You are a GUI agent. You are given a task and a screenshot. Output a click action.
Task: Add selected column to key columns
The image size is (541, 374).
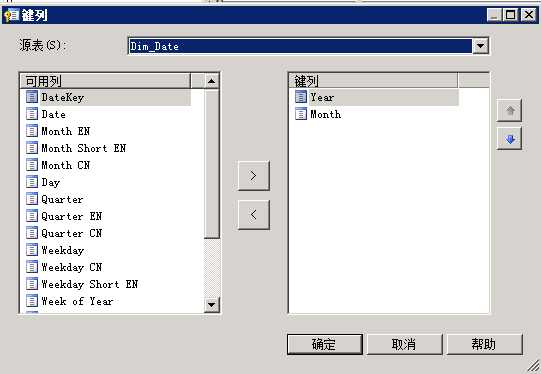[x=254, y=176]
